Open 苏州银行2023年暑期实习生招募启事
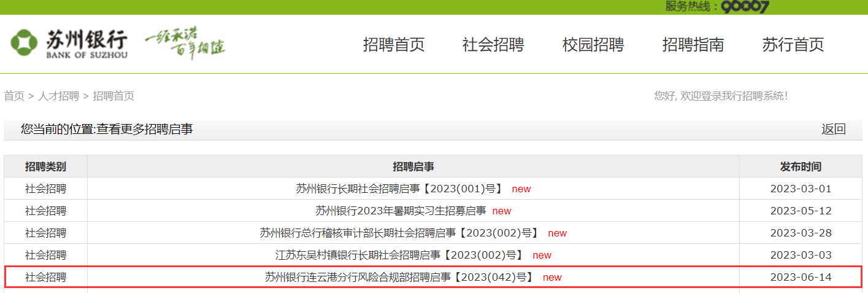Viewport: 868px width, 293px height. [401, 211]
